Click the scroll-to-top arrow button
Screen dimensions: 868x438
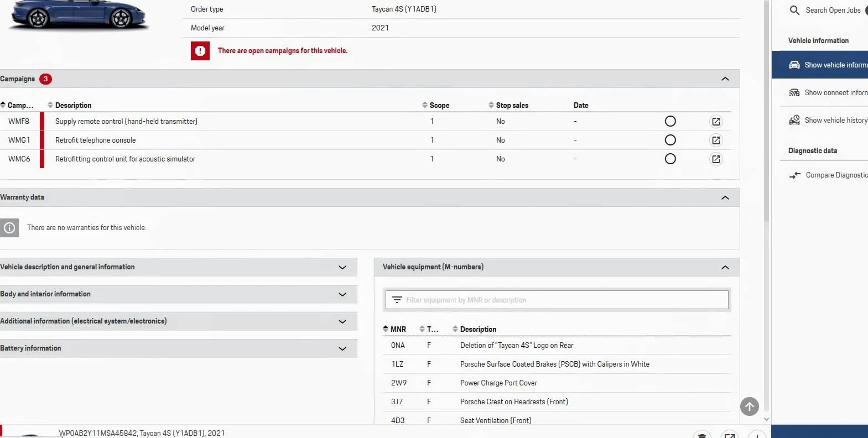(x=750, y=406)
